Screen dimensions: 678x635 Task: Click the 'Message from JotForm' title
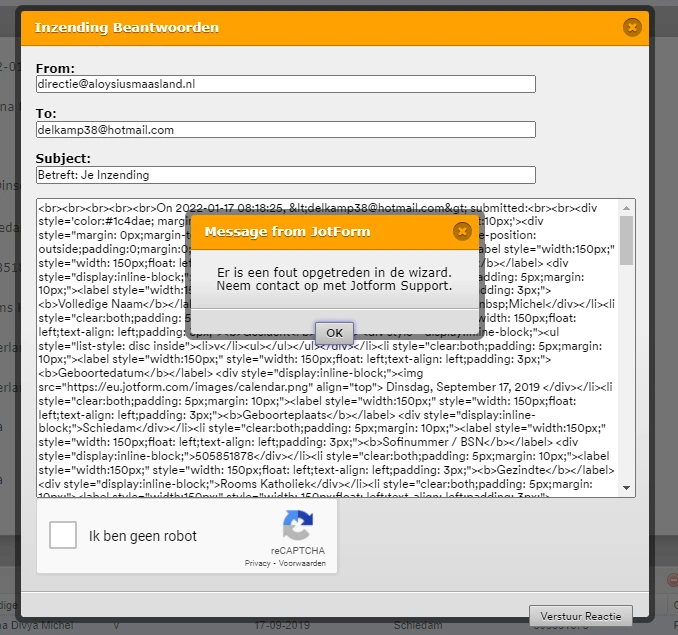point(287,232)
